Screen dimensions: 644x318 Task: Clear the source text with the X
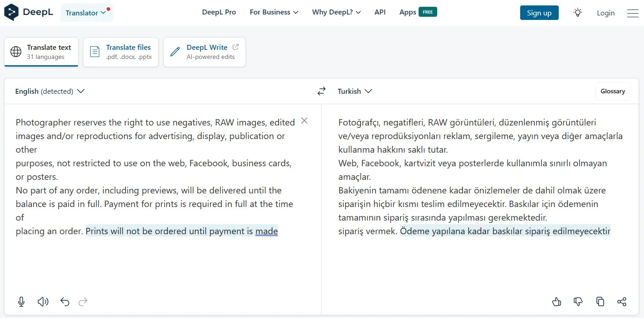(304, 120)
